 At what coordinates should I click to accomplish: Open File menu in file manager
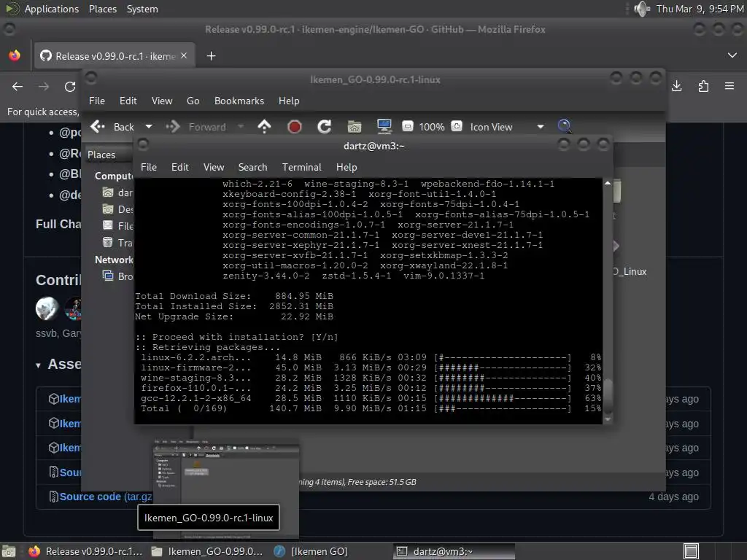pyautogui.click(x=97, y=101)
